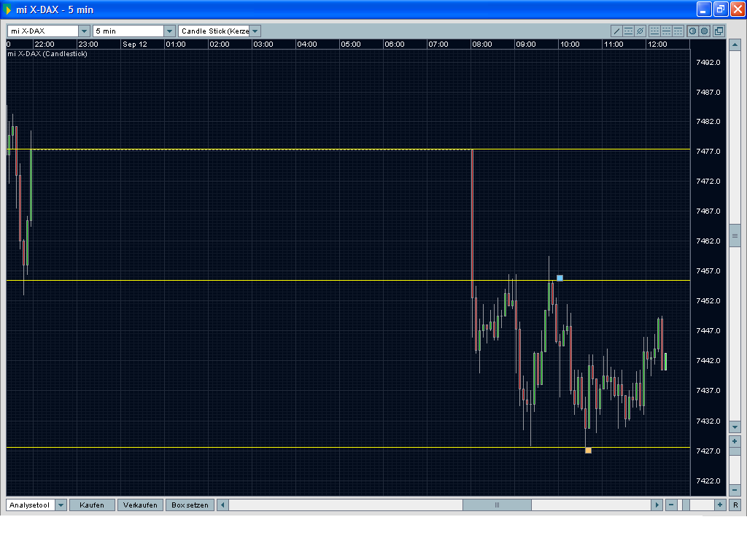Click the vertical zoom slider handle
Image resolution: width=747 pixels, height=560 pixels.
point(735,451)
